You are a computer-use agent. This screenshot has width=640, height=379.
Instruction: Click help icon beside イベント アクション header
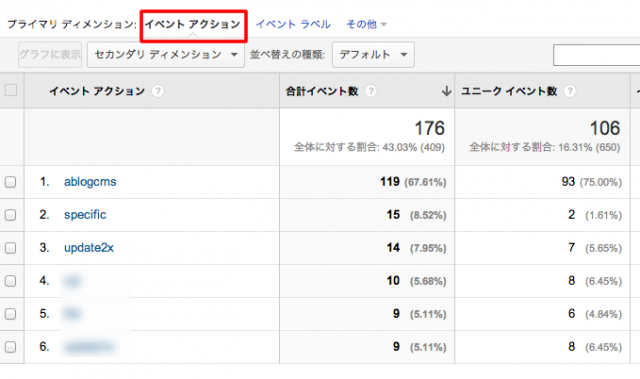tap(158, 91)
